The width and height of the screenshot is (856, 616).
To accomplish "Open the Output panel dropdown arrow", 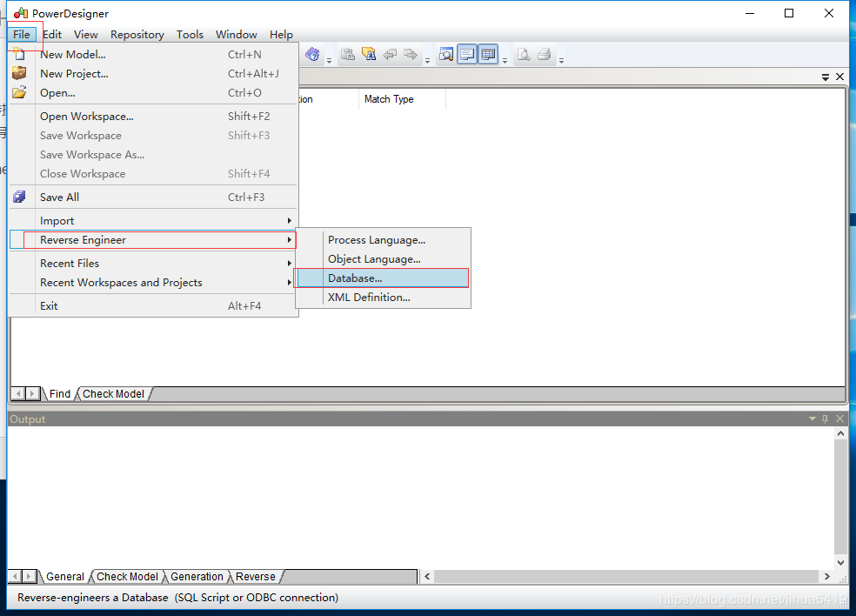I will coord(812,418).
